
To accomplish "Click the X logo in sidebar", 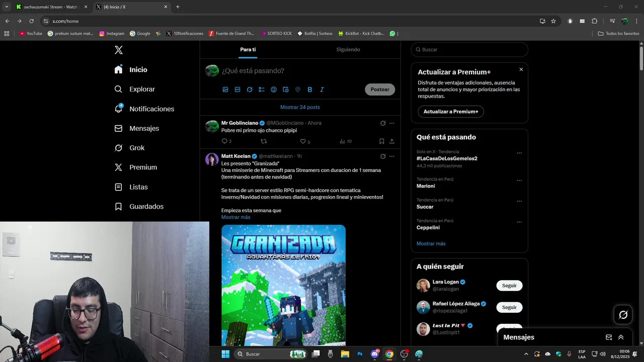I will [118, 50].
